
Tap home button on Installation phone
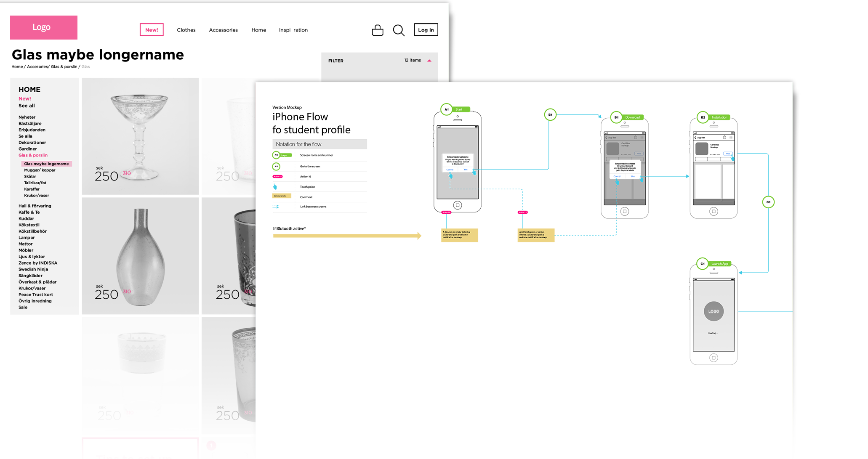tap(714, 211)
